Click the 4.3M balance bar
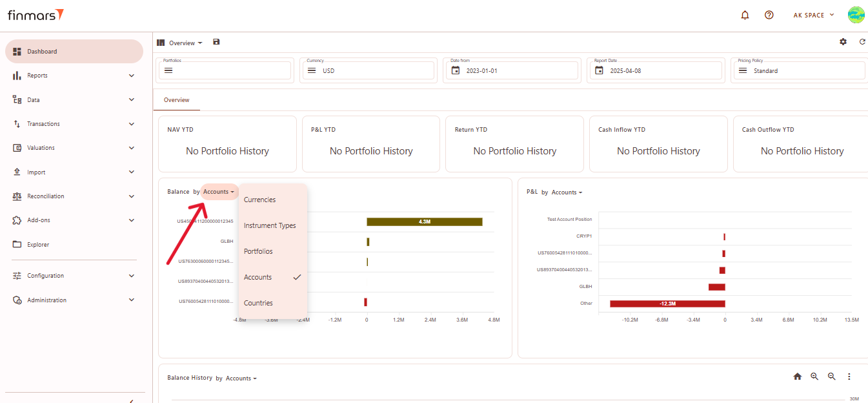Image resolution: width=868 pixels, height=403 pixels. (424, 222)
